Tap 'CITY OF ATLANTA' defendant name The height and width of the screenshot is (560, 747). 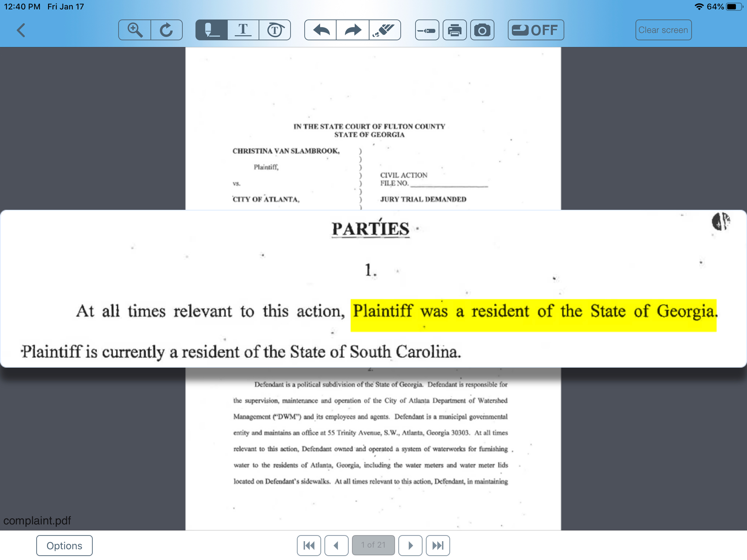266,199
